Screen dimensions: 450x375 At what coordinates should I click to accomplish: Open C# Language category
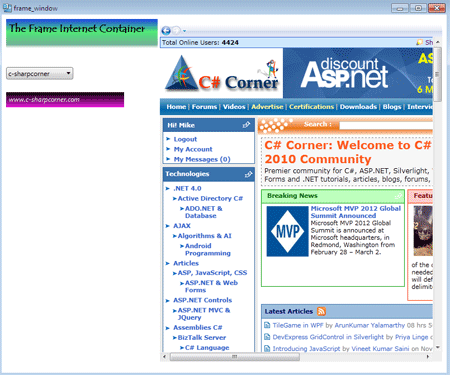[x=207, y=347]
